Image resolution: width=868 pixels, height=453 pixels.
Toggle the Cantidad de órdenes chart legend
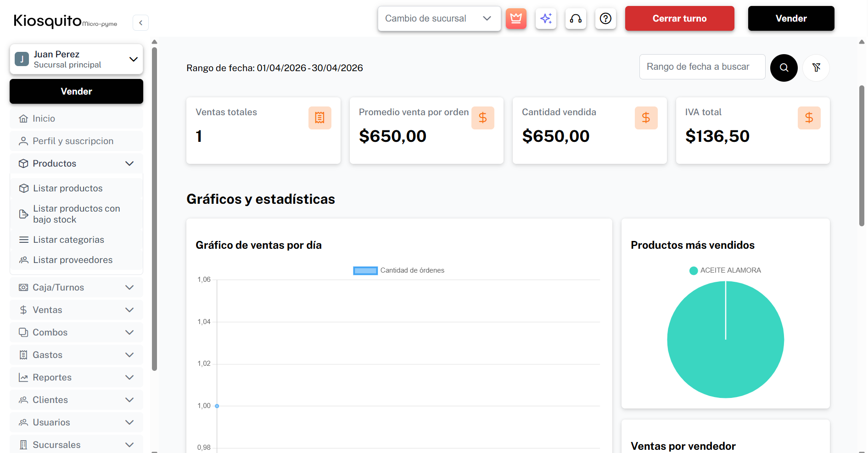398,270
